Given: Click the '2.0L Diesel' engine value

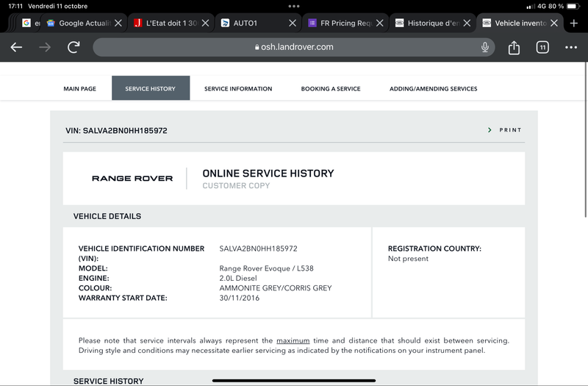Looking at the screenshot, I should pos(238,279).
